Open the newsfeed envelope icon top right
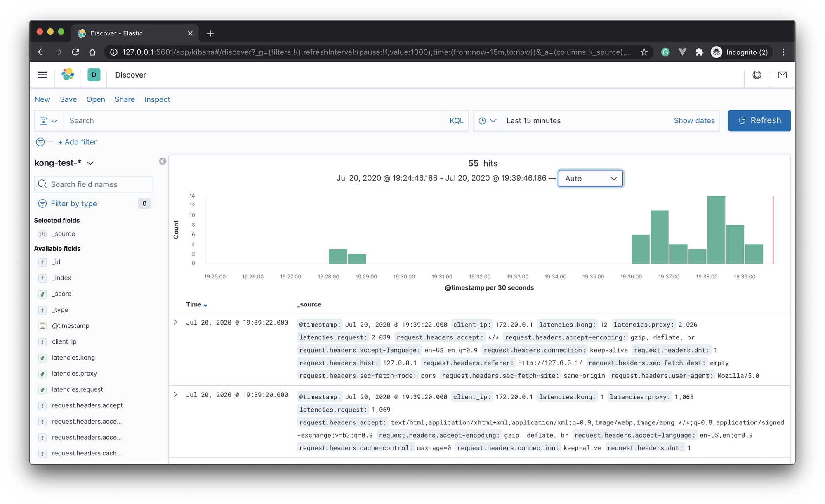 (x=782, y=75)
